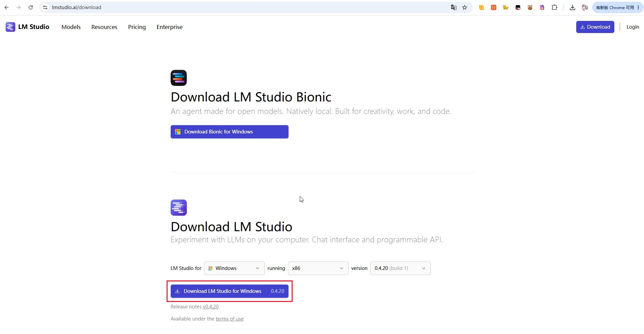Click the LM Studio logo in header

[x=27, y=27]
